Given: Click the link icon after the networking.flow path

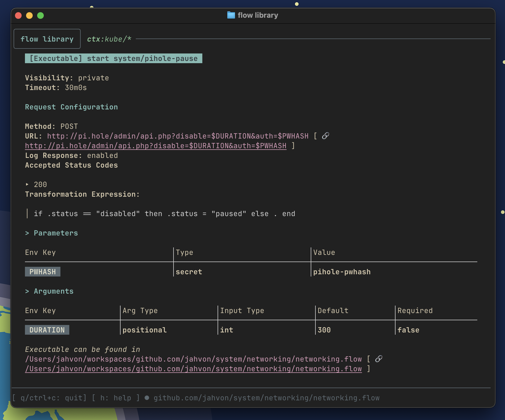Looking at the screenshot, I should 379,359.
